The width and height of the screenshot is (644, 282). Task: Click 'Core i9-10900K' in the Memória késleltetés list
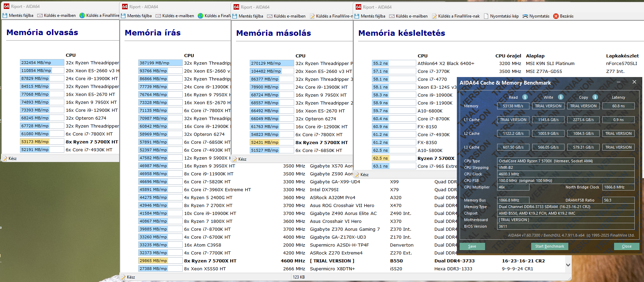point(435,95)
